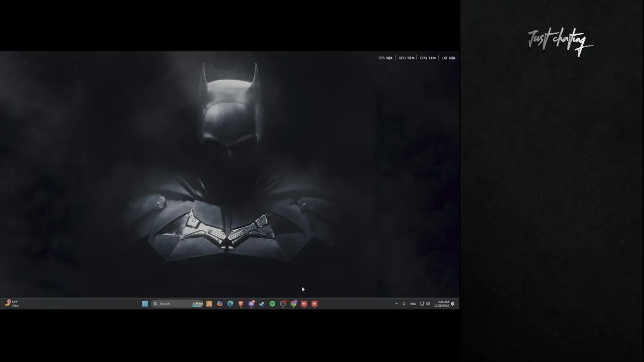This screenshot has height=362, width=644.
Task: Click the LAT N/A overlay readout
Action: [x=448, y=58]
